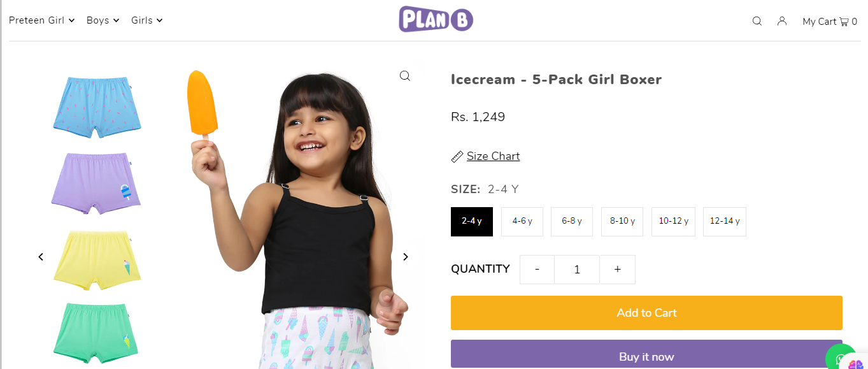
Task: Go to previous product image arrow
Action: point(41,257)
